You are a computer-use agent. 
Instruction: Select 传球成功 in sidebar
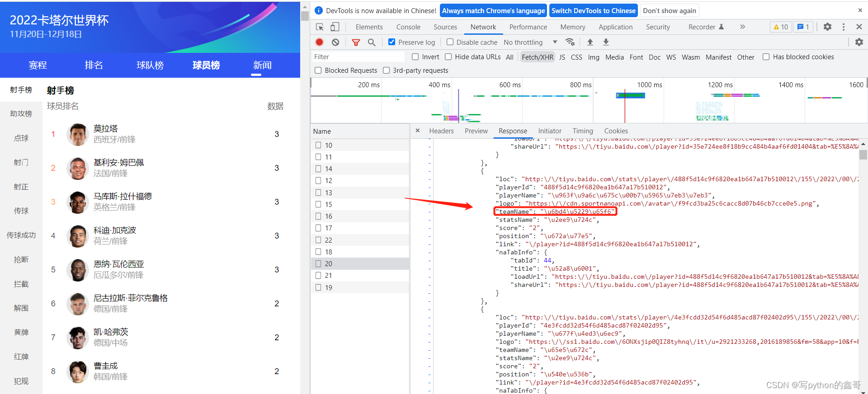click(21, 235)
